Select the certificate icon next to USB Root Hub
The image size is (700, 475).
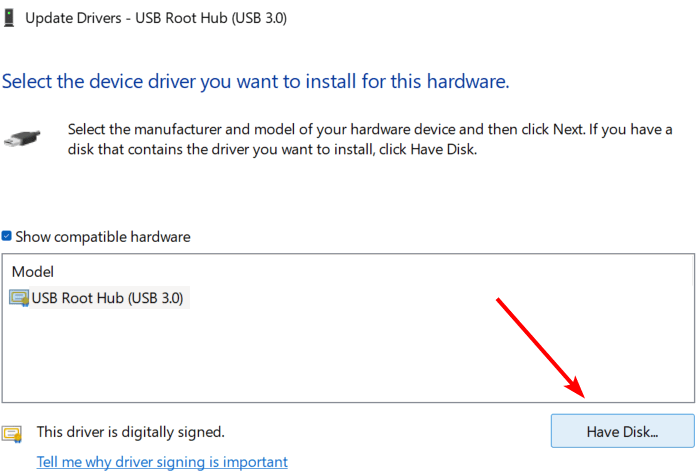pos(19,298)
